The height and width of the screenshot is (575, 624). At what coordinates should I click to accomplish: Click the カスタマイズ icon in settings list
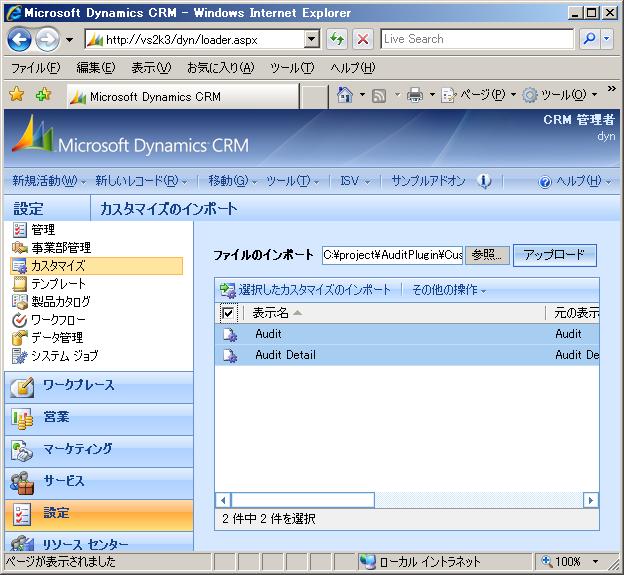point(20,266)
